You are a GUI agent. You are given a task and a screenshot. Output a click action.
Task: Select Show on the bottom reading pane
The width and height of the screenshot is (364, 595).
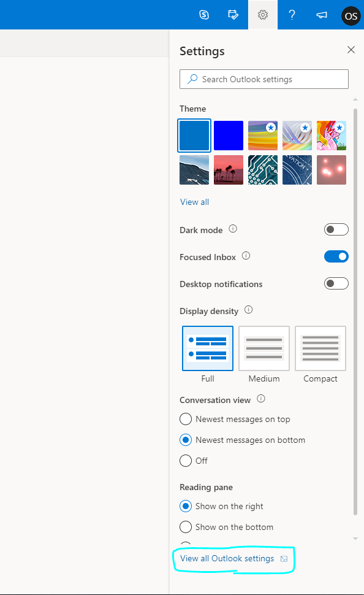(186, 527)
